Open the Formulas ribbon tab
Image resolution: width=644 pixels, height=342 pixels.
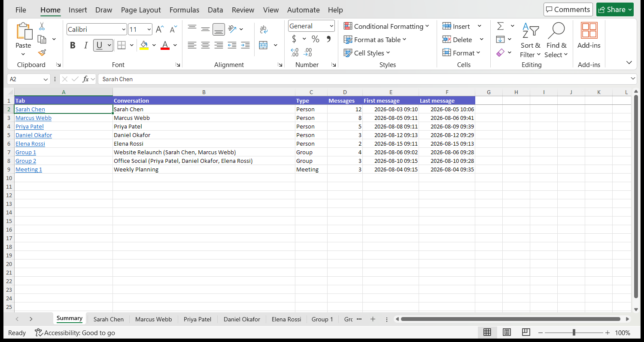(184, 10)
